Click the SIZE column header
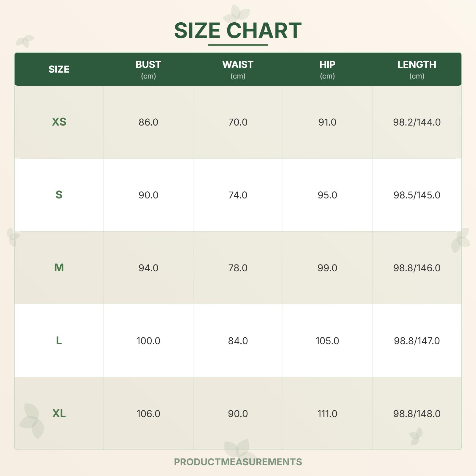The image size is (476, 476). [x=59, y=69]
